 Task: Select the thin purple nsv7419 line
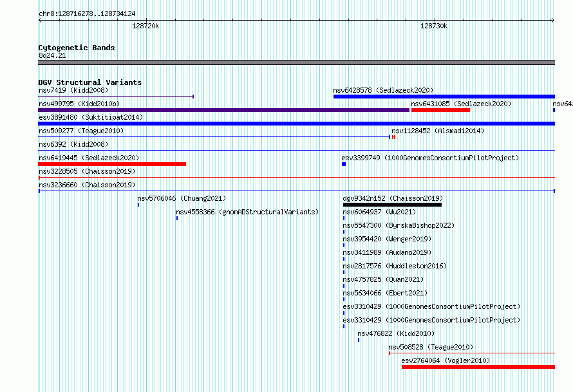coord(116,97)
